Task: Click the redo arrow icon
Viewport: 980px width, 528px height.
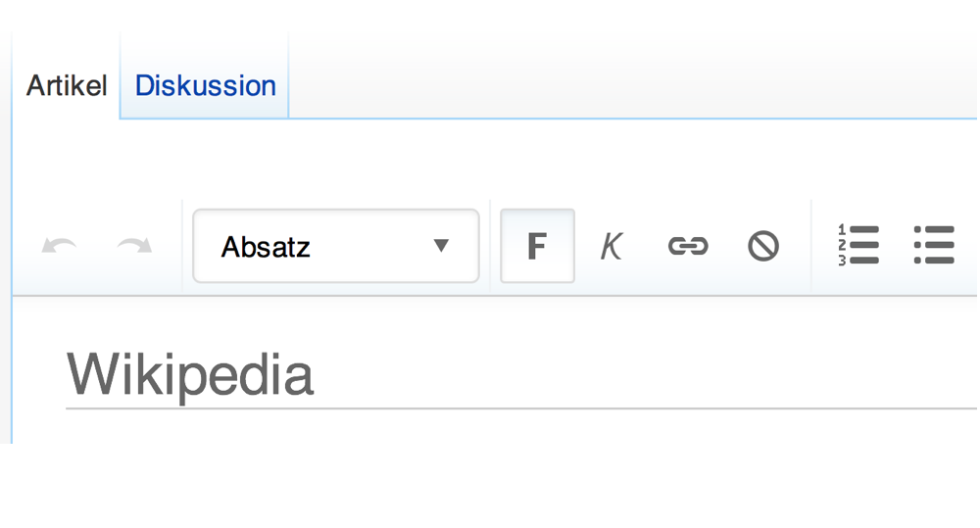Action: tap(134, 246)
